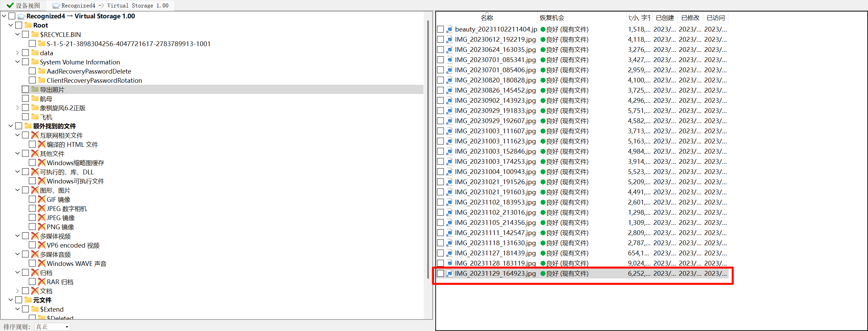Click the folder tree vertical scrollbar
The width and height of the screenshot is (868, 331).
click(x=428, y=149)
